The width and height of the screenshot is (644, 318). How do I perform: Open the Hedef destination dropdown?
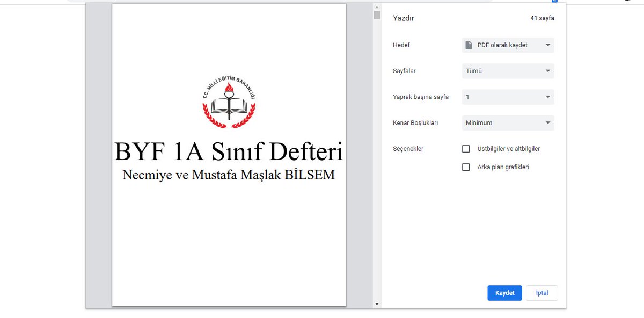tap(508, 45)
